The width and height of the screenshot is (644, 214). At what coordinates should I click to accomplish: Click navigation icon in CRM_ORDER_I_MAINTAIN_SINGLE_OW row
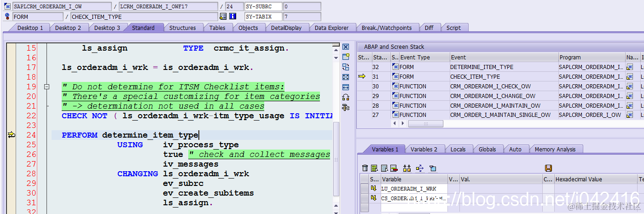[630, 116]
